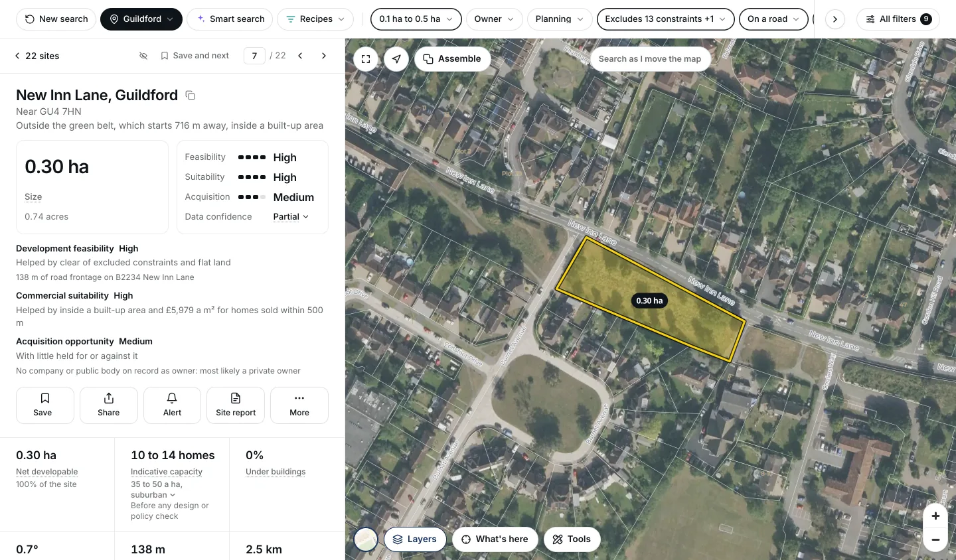Go to next site
The height and width of the screenshot is (560, 956).
(324, 56)
